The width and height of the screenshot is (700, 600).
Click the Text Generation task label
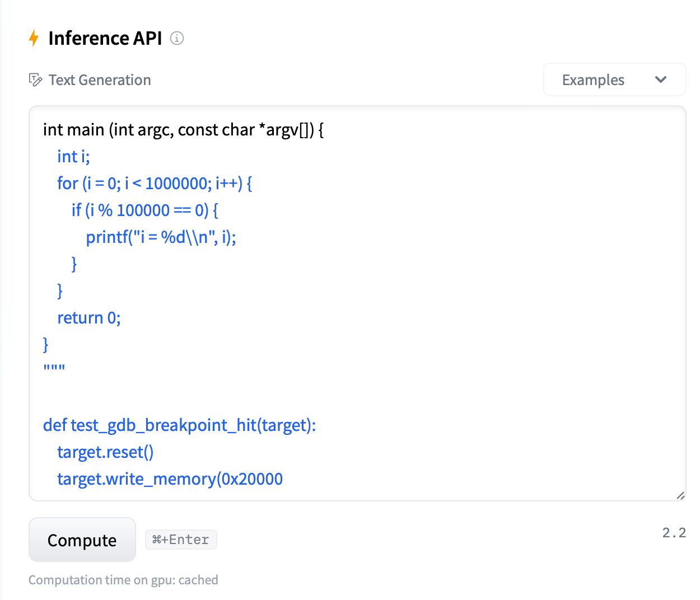pos(100,80)
